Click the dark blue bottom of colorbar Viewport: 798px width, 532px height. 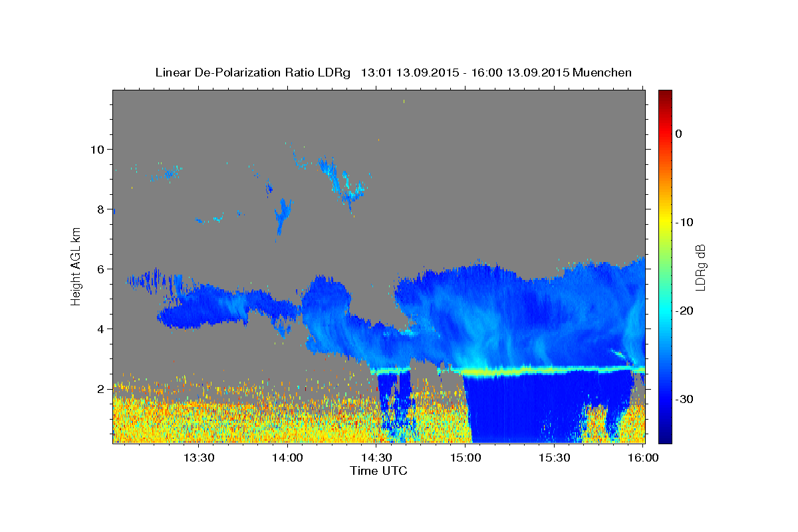click(665, 436)
